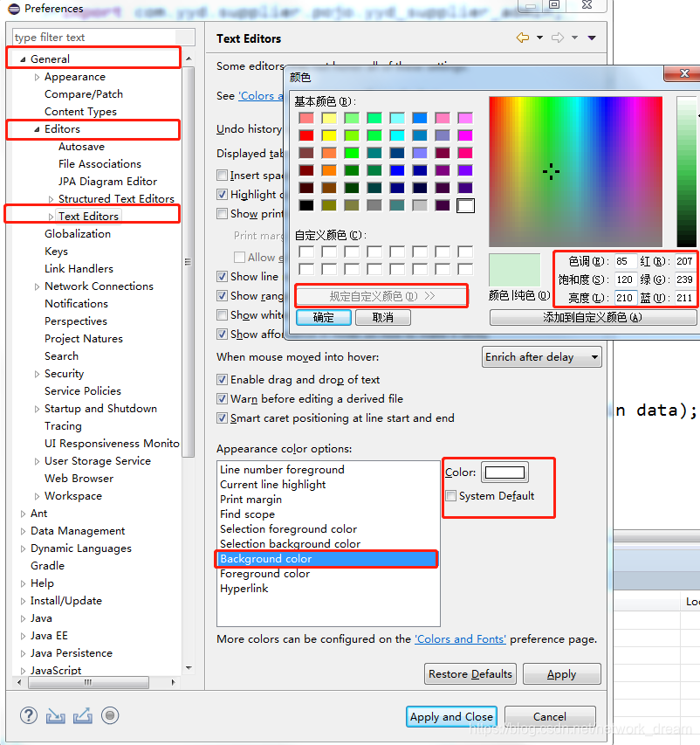
Task: Click Apply and Close button
Action: pos(451,717)
